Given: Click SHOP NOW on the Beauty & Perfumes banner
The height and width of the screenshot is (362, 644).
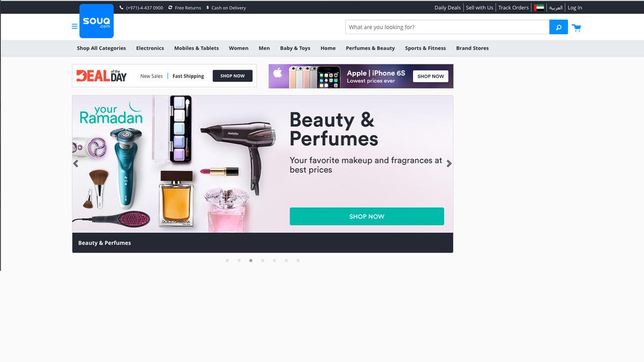Looking at the screenshot, I should 367,216.
